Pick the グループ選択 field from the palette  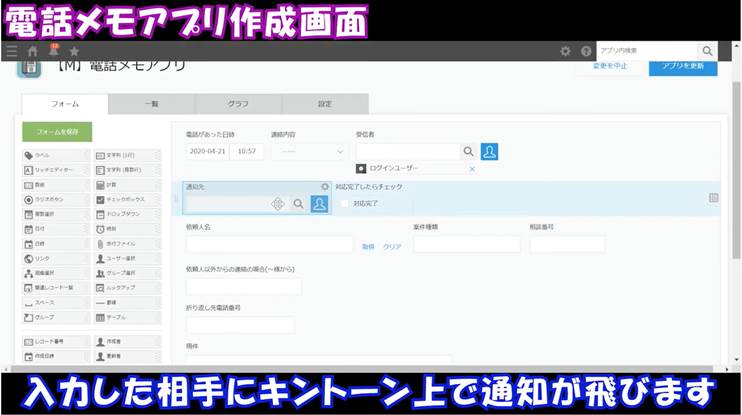127,273
